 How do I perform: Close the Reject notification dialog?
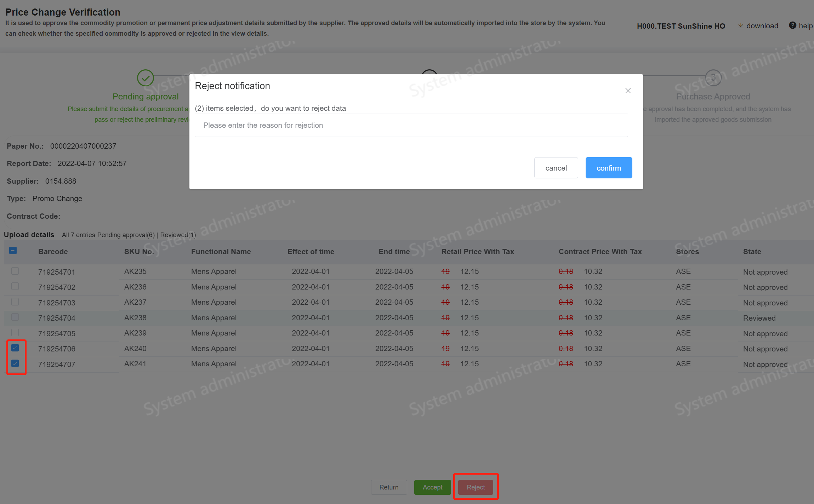coord(628,91)
